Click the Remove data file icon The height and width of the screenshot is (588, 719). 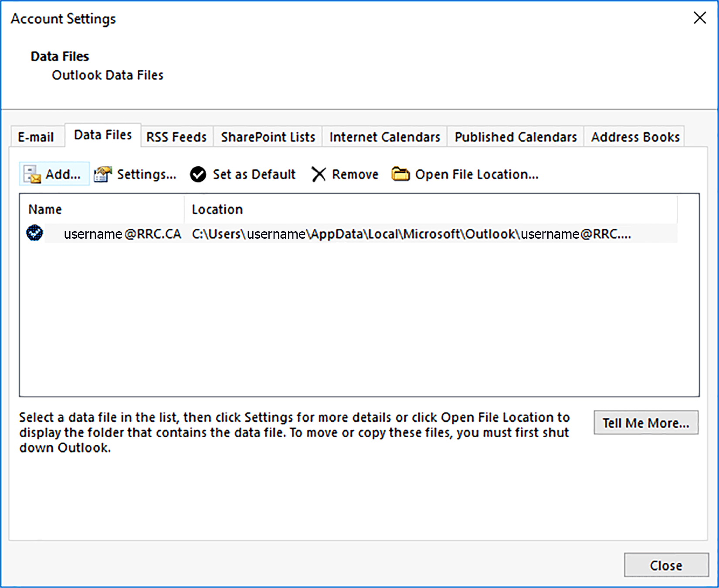(x=319, y=174)
